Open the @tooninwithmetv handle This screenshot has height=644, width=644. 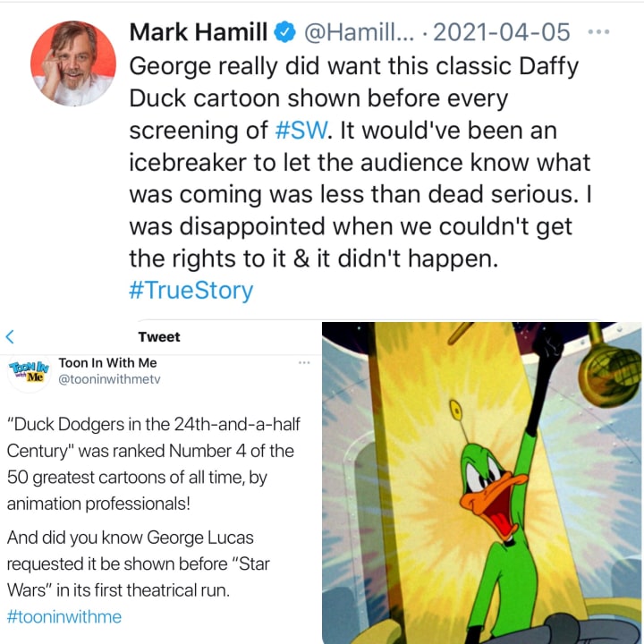click(109, 379)
